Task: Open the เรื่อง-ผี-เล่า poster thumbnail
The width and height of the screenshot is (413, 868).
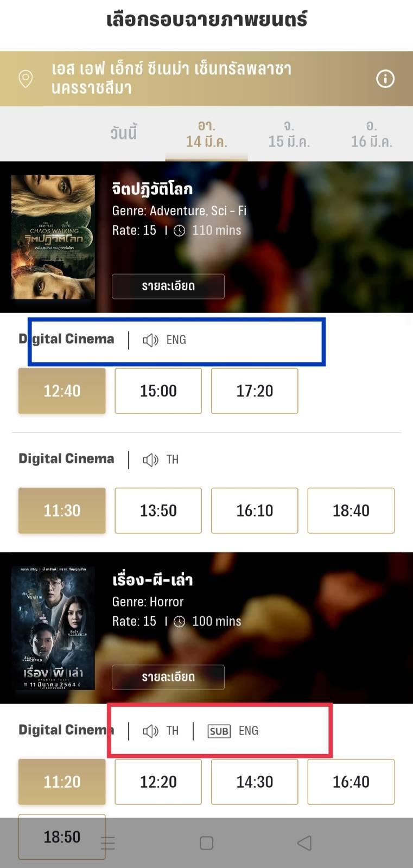Action: click(x=53, y=628)
